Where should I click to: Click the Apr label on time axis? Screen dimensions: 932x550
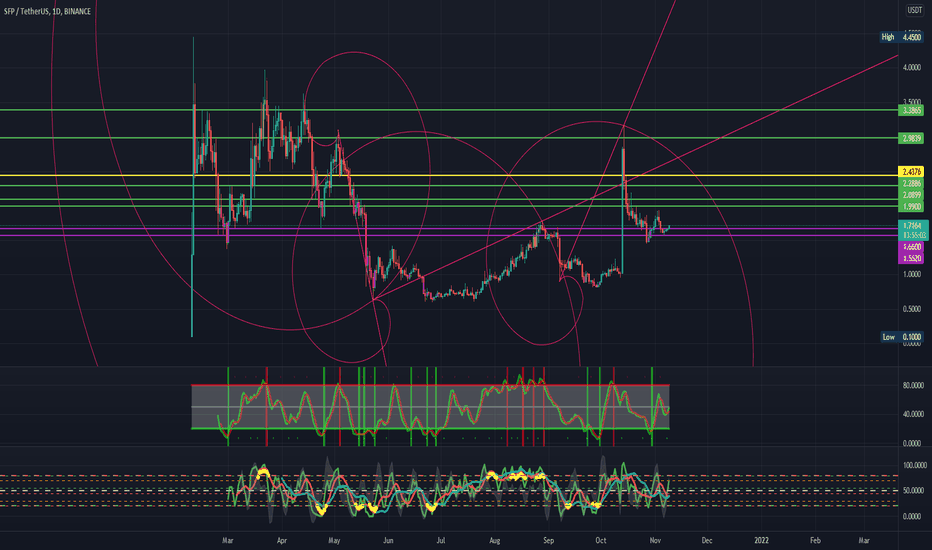pos(282,540)
